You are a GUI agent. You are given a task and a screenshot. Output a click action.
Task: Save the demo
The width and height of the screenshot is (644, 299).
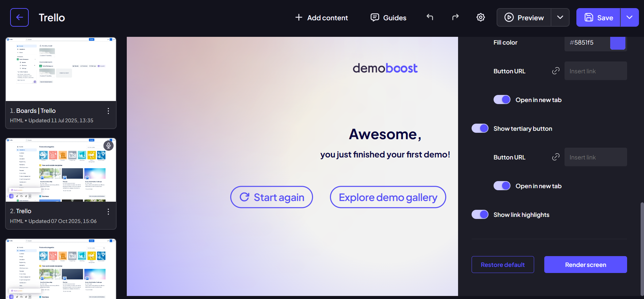click(598, 18)
